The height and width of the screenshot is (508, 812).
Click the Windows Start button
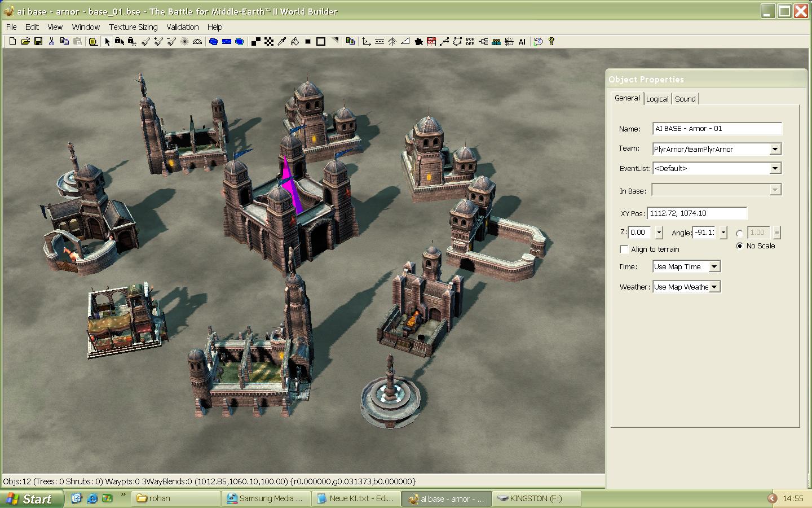tap(32, 499)
